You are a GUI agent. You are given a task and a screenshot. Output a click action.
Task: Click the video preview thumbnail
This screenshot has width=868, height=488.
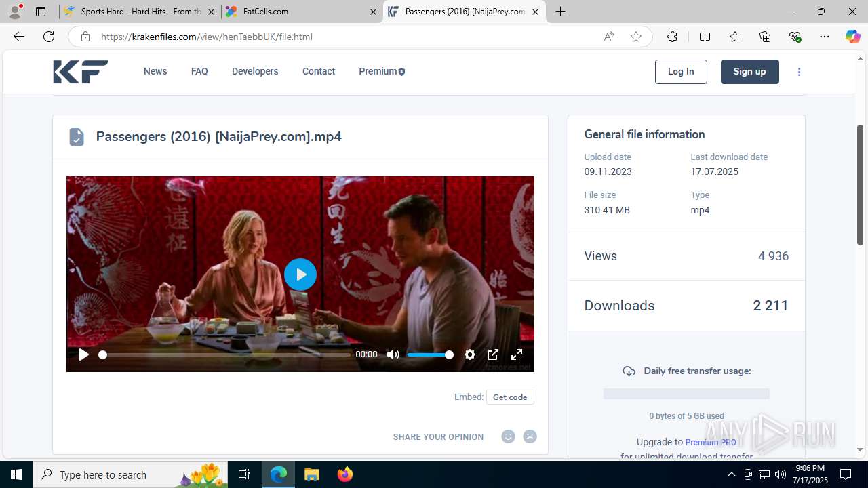pos(300,274)
